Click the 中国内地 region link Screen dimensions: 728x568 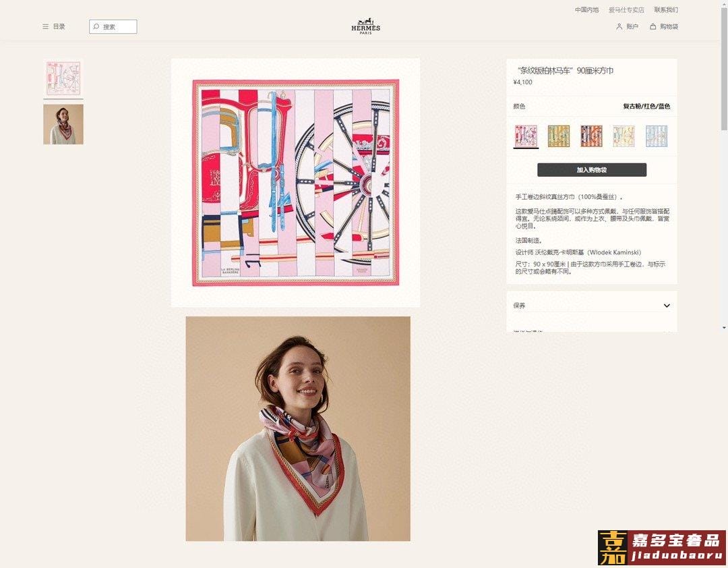point(586,9)
